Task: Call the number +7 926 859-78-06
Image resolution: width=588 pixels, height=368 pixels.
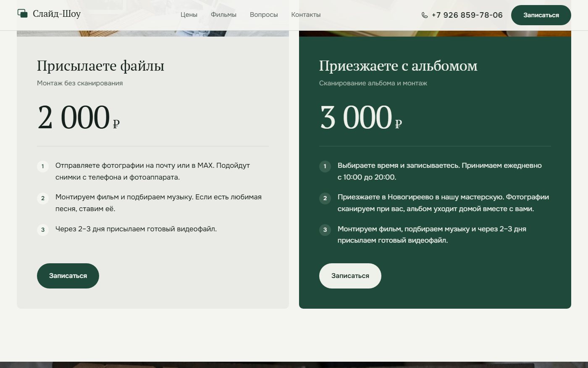Action: click(467, 15)
